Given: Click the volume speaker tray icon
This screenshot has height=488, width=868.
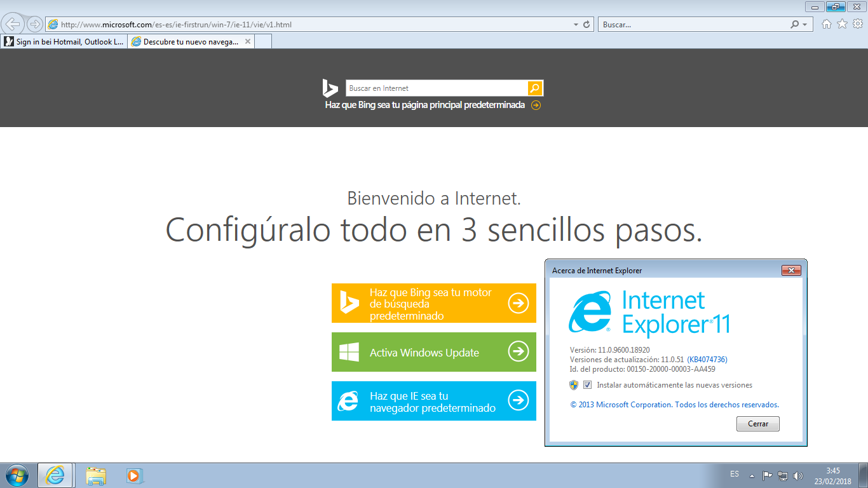Looking at the screenshot, I should pos(798,475).
